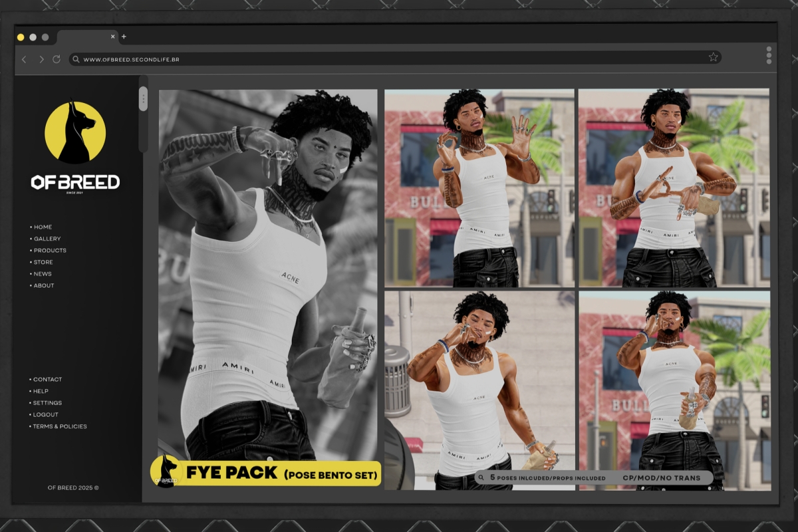Open the large black-and-white pose image

[267, 266]
